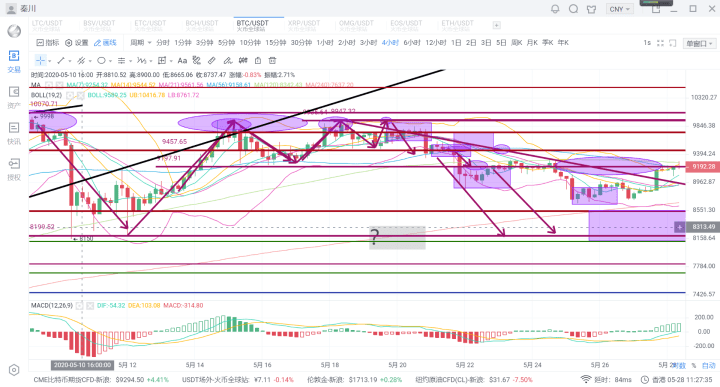Open the 交易 trading sidebar icon

click(x=14, y=62)
